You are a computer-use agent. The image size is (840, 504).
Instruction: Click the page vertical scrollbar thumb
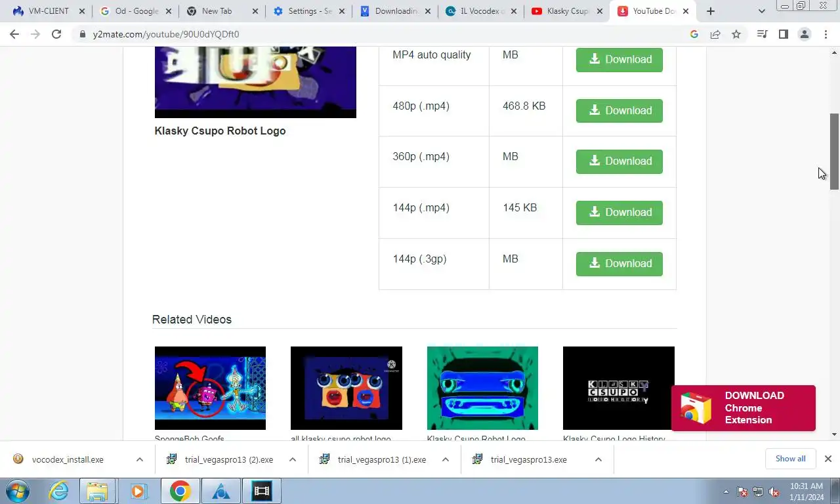[834, 152]
